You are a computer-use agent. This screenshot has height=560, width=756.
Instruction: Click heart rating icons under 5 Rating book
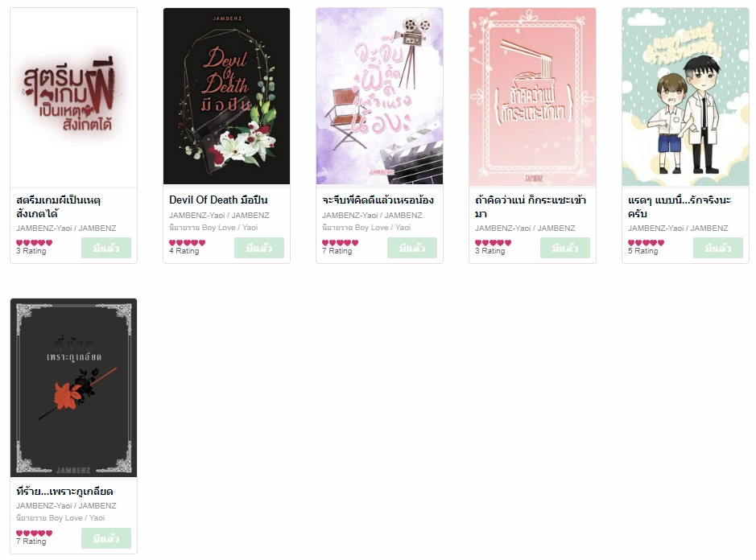[646, 242]
